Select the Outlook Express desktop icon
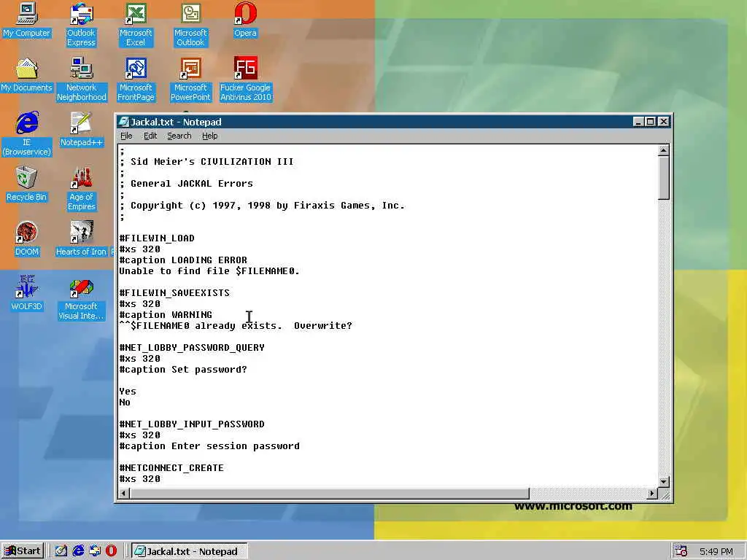Image resolution: width=747 pixels, height=560 pixels. (81, 25)
